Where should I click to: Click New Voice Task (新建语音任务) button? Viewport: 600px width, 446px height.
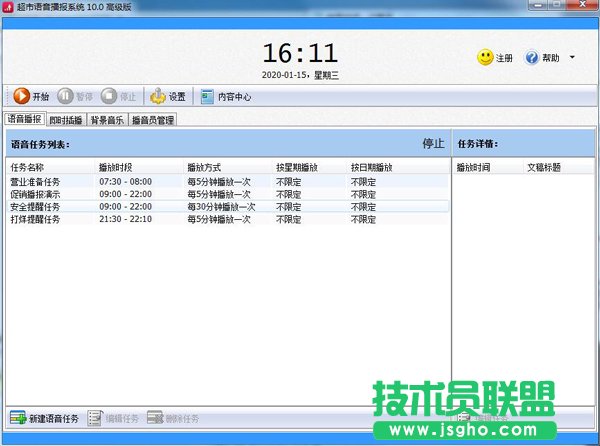(44, 418)
